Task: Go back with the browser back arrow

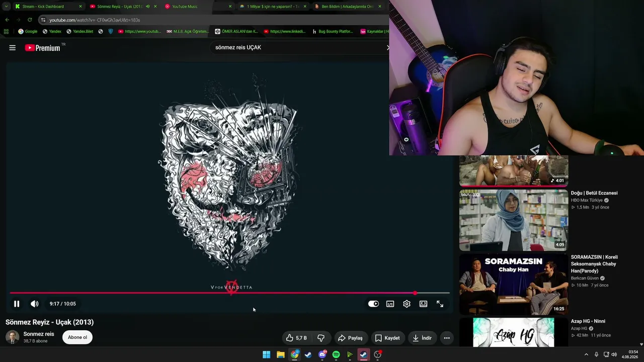Action: [x=7, y=20]
